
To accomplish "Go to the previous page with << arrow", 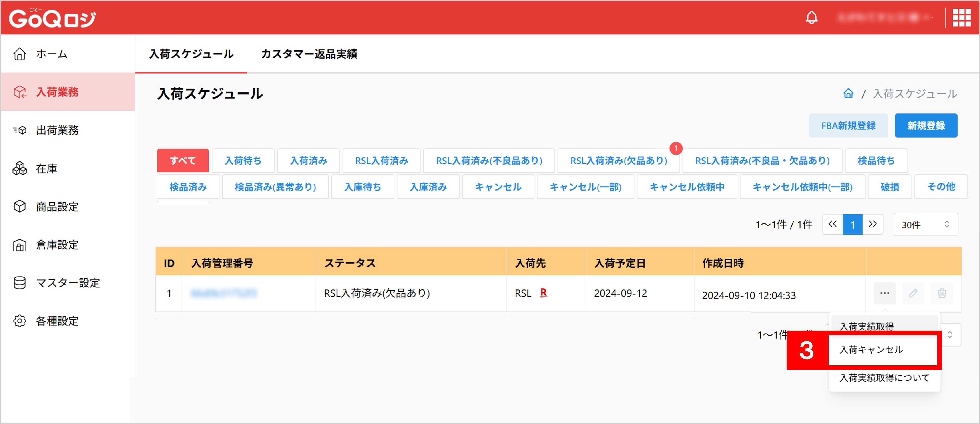I will 832,224.
